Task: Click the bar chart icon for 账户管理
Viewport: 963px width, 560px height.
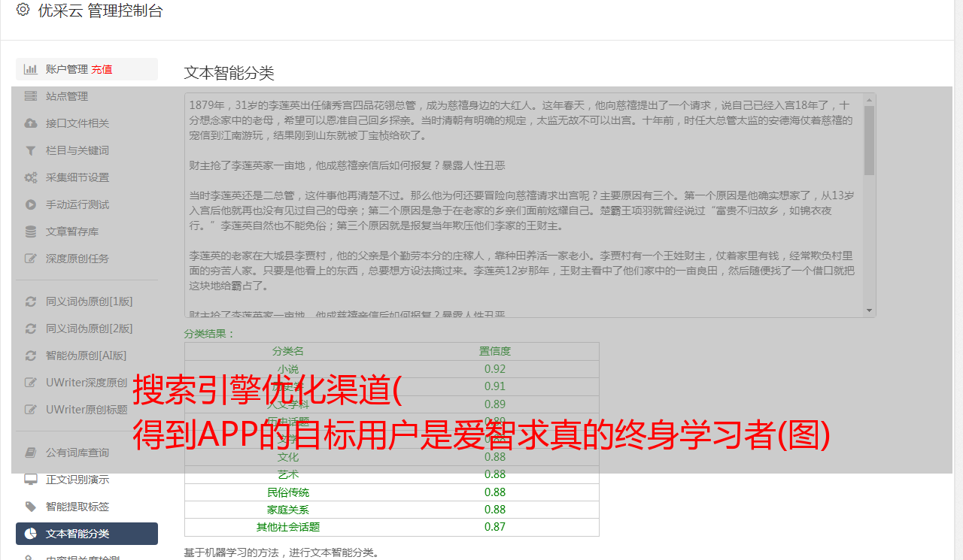Action: pos(30,69)
